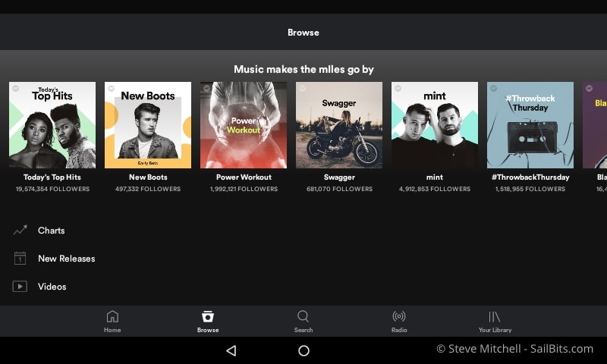The image size is (607, 364).
Task: Open New Boots playlist cover
Action: point(148,125)
